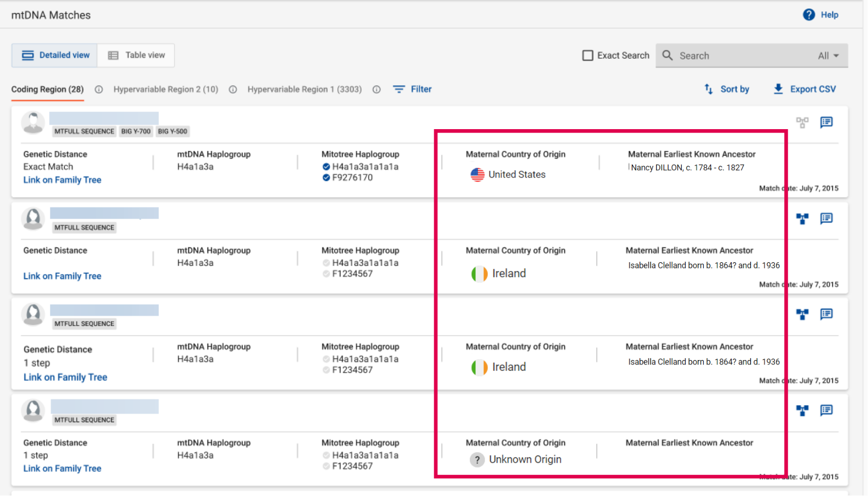Click the Help question mark icon
868x496 pixels.
[809, 15]
